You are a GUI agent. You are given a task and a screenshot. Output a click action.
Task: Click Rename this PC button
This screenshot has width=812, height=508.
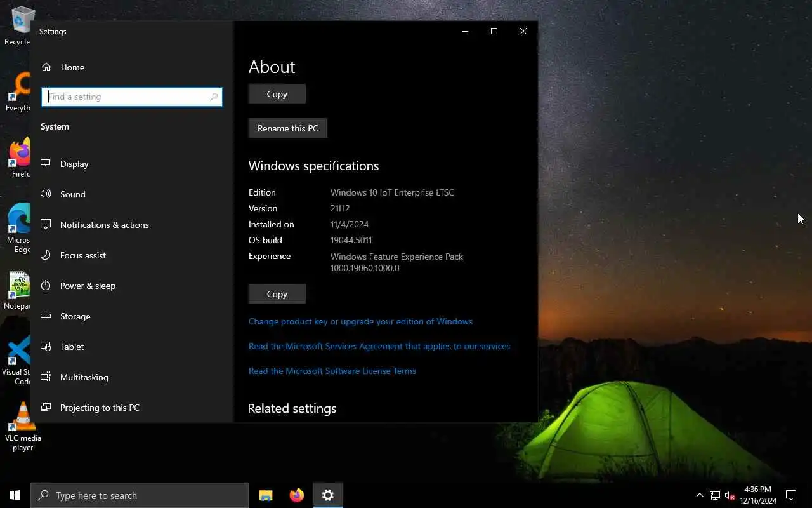coord(288,128)
